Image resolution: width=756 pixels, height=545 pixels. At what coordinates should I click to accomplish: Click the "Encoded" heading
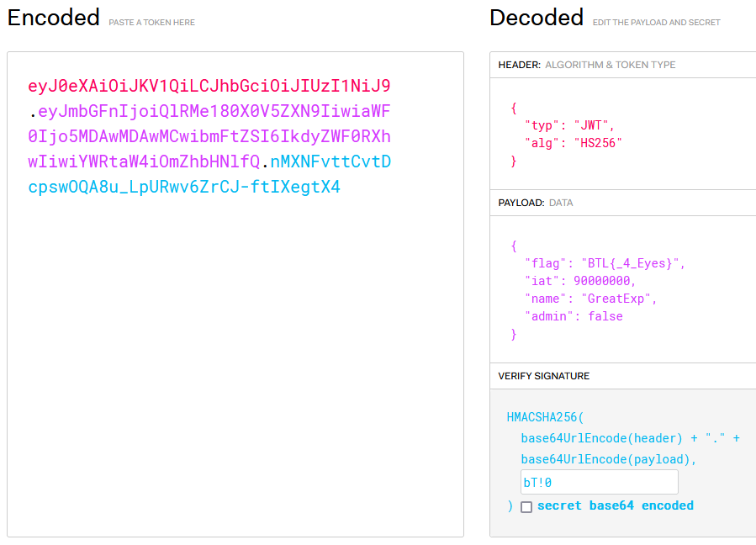coord(54,18)
